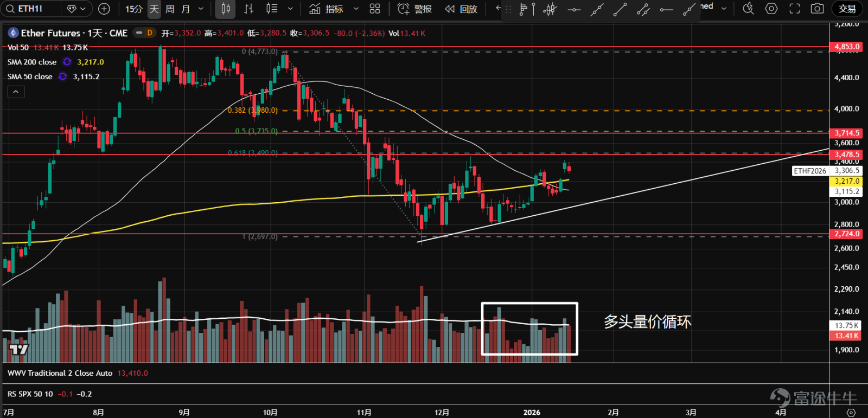This screenshot has width=868, height=418.
Task: Collapse the indicator legend arrow
Action: 16,92
